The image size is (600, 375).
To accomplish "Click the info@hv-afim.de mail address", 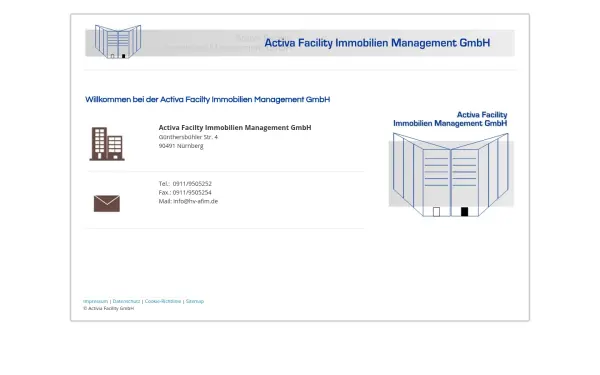I will point(196,201).
